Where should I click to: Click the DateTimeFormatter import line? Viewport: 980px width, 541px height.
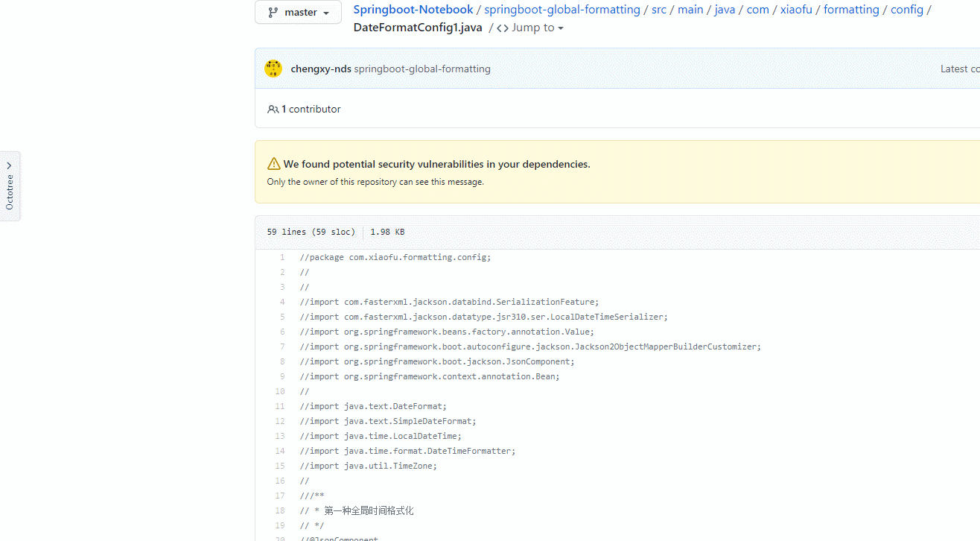click(x=407, y=451)
